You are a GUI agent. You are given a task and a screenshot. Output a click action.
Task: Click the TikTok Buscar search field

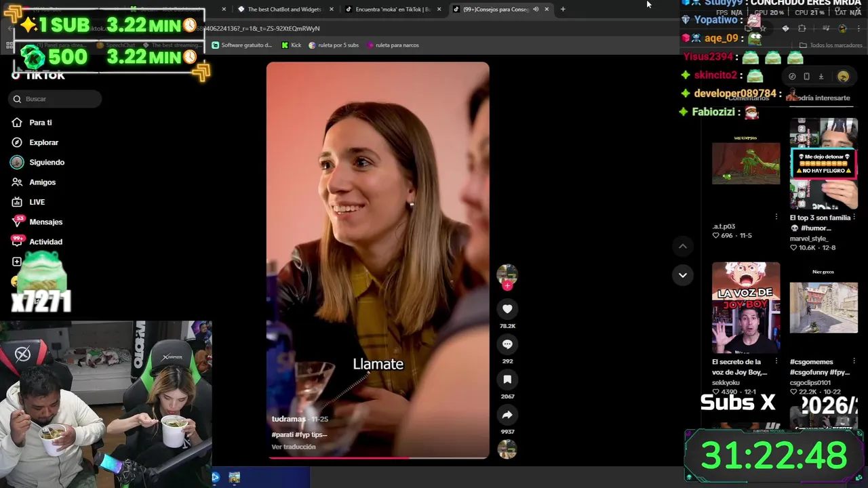pos(56,99)
